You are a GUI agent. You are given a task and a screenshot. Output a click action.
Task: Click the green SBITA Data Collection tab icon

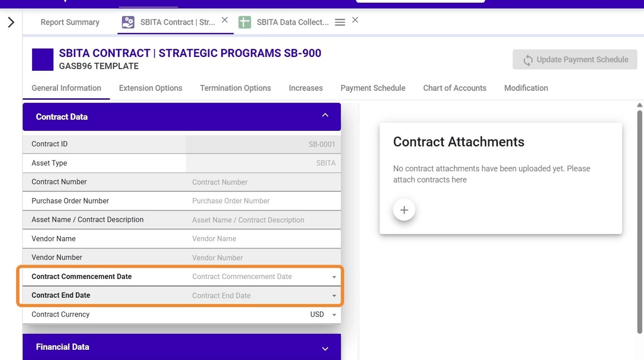pyautogui.click(x=245, y=23)
